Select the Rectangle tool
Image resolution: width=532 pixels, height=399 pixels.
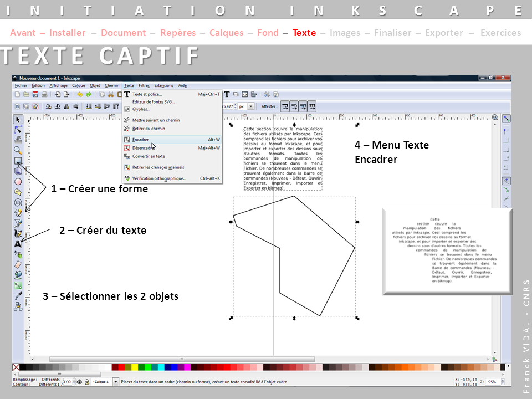18,161
